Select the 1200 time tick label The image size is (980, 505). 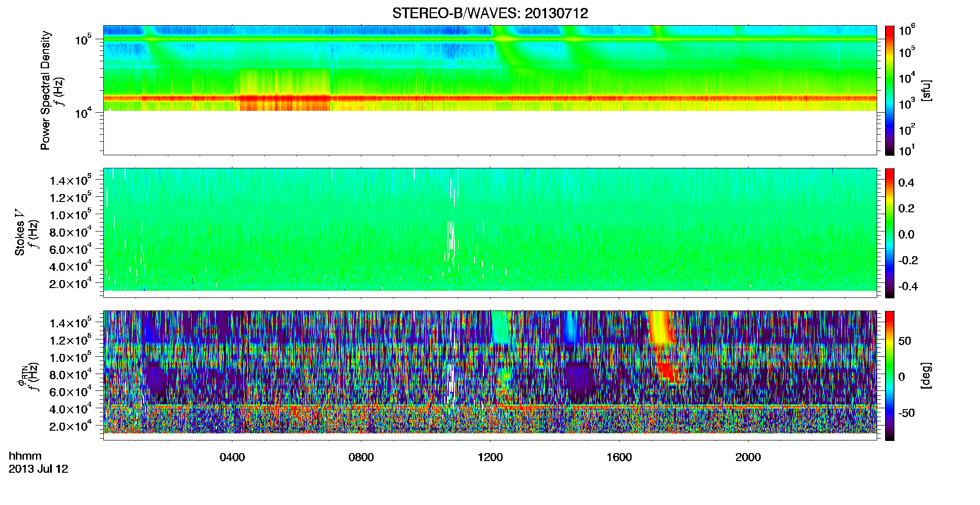click(490, 457)
